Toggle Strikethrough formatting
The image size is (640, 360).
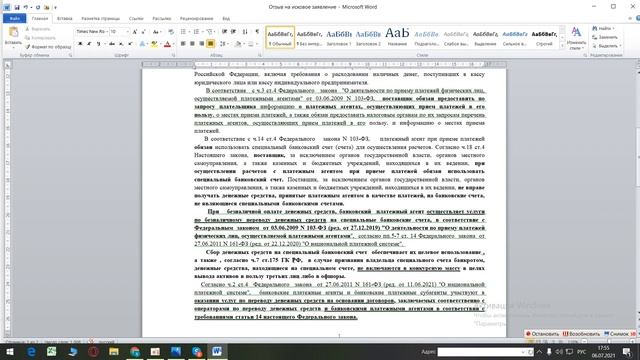click(x=111, y=44)
